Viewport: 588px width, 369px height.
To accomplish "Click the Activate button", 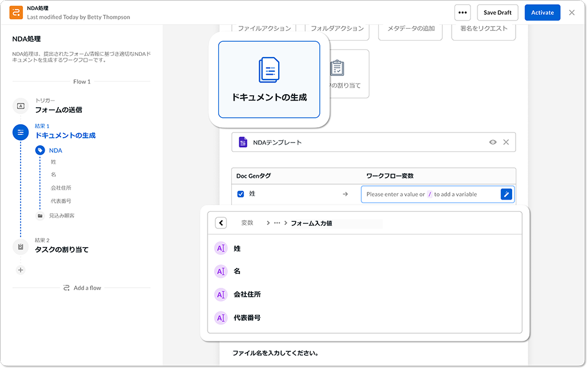I will [x=542, y=12].
